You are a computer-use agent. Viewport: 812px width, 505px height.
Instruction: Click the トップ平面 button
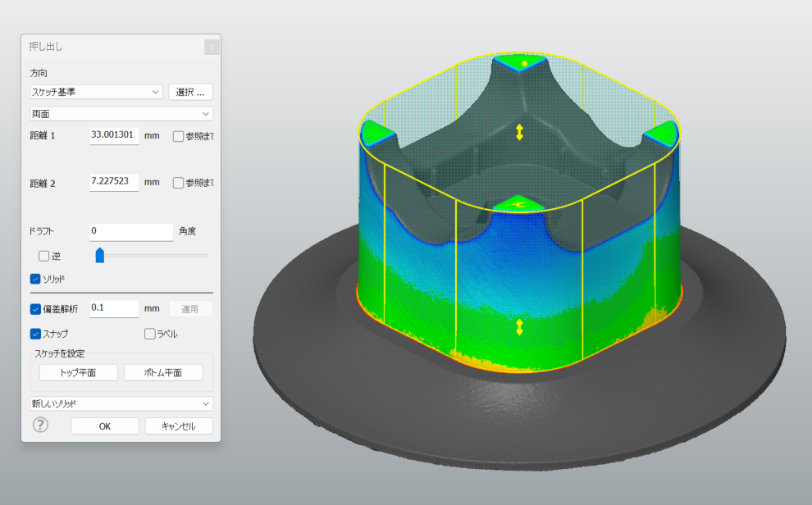click(79, 373)
